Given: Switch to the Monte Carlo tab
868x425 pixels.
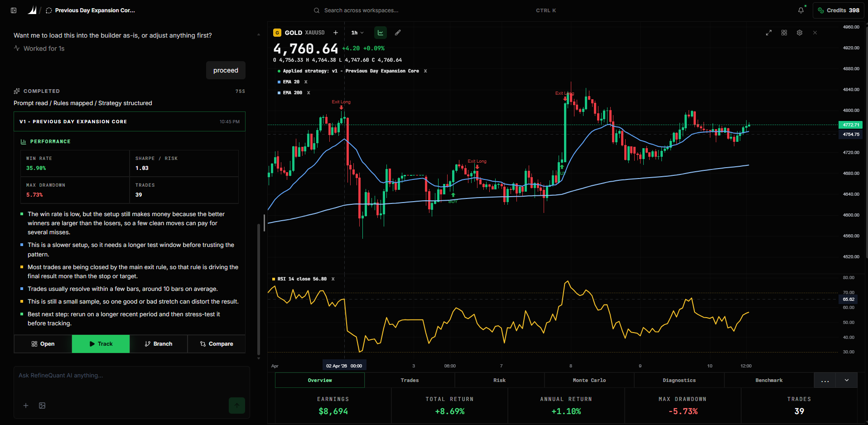Looking at the screenshot, I should [589, 380].
